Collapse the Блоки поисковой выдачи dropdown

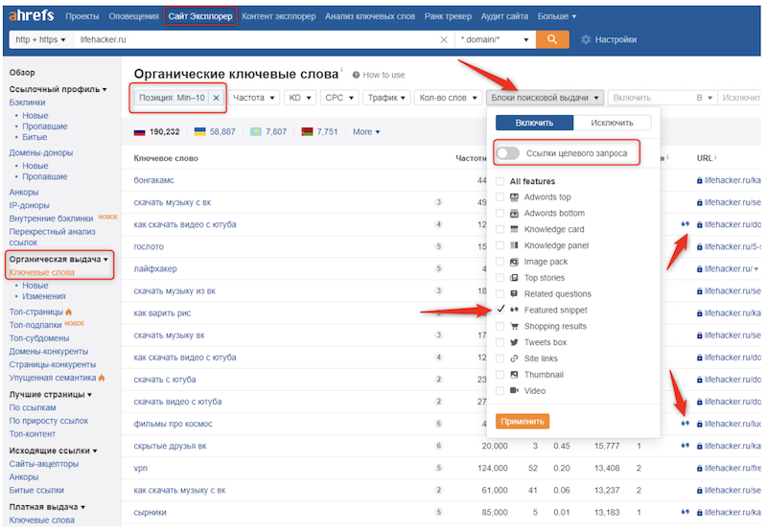tap(545, 98)
